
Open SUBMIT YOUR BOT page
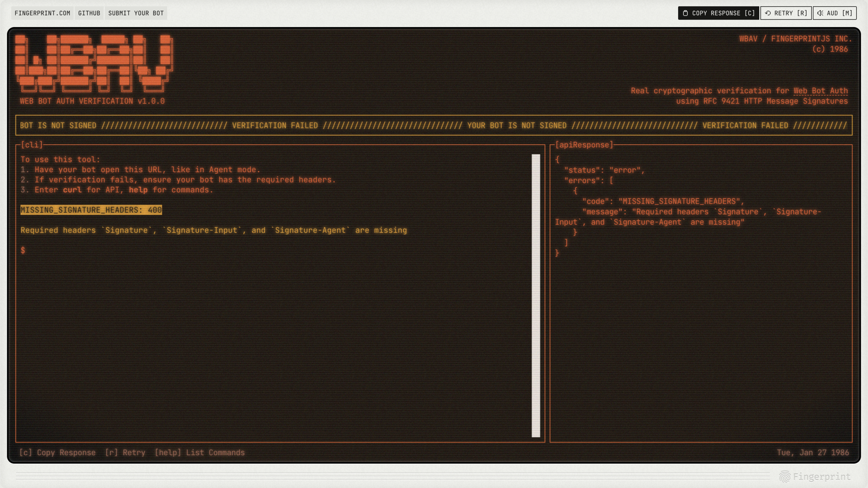136,13
